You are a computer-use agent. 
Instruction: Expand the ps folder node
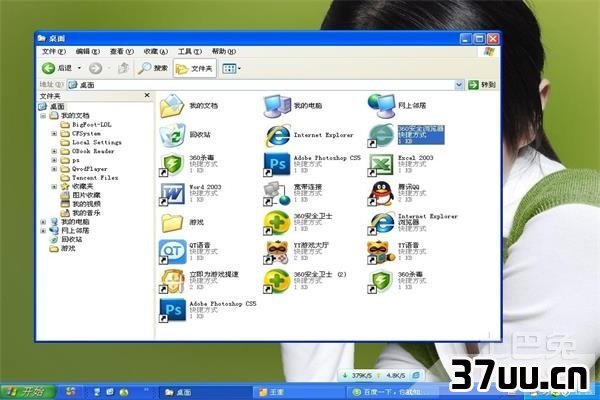tap(54, 160)
